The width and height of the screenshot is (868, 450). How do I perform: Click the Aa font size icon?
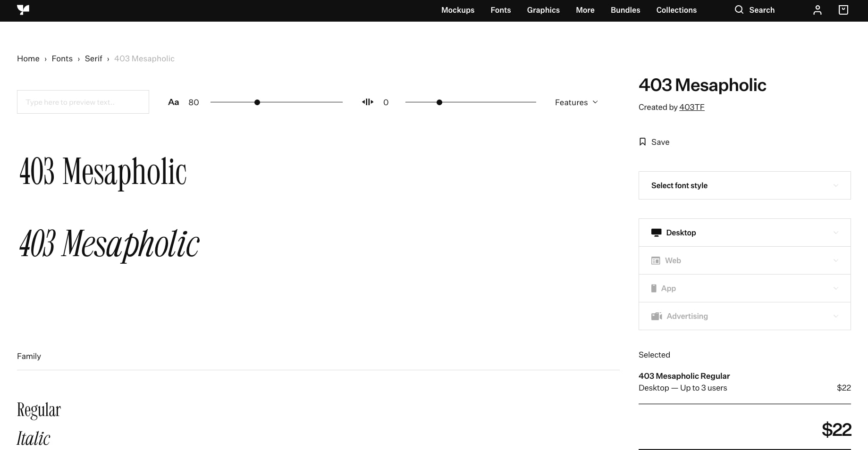(173, 102)
